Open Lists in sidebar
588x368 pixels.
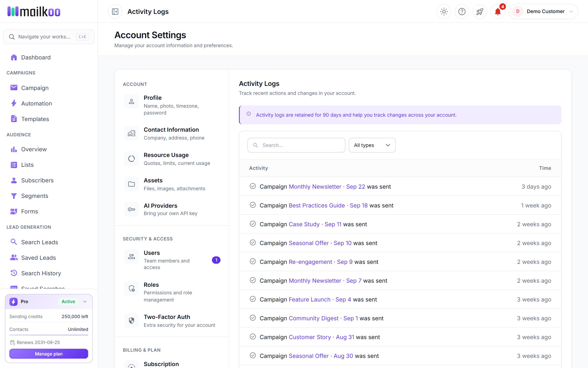pyautogui.click(x=49, y=165)
